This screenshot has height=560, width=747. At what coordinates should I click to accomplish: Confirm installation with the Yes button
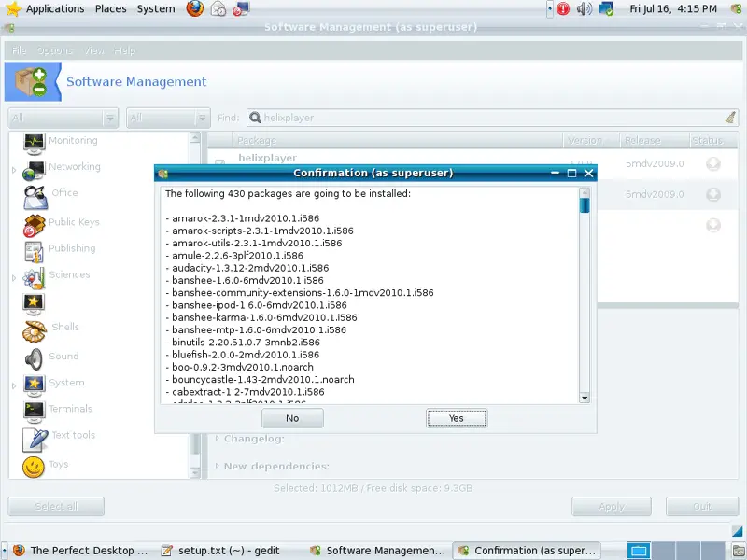457,418
